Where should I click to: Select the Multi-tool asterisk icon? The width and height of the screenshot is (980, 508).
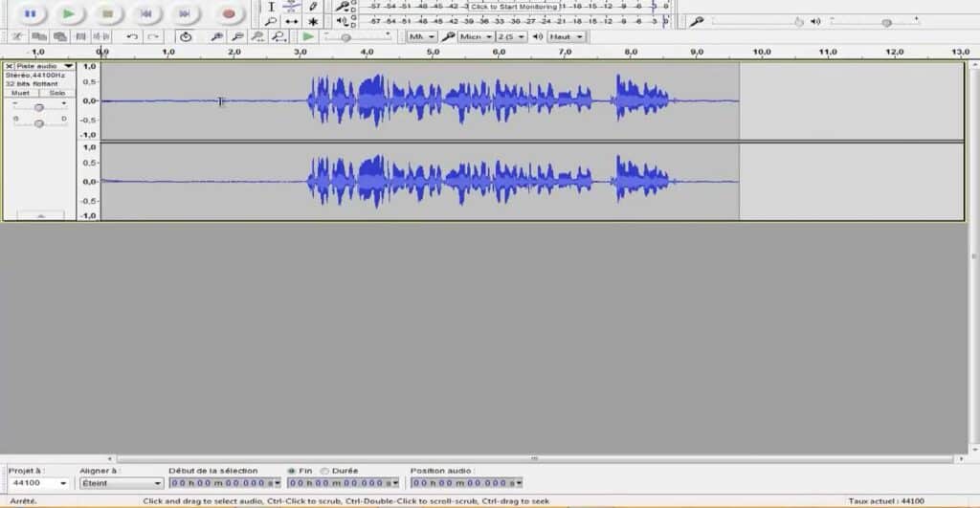[313, 22]
